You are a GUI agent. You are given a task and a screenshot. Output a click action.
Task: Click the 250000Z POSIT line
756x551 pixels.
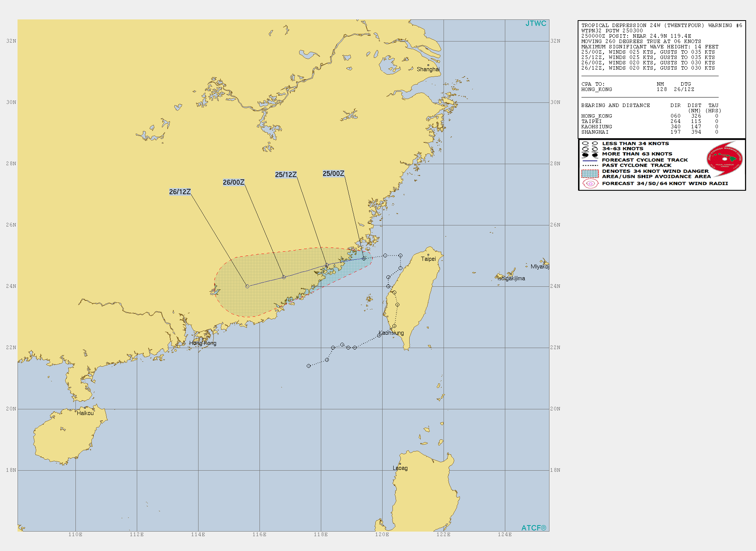636,36
